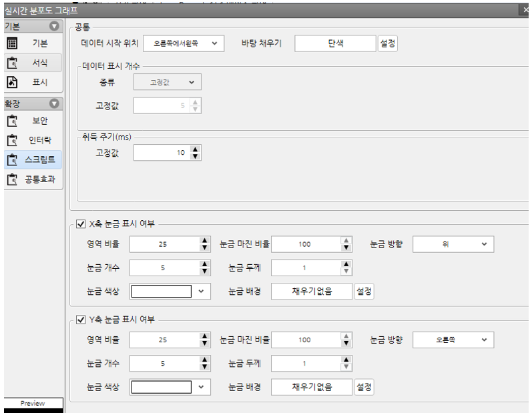Open 종류 고정값 dropdown
The height and width of the screenshot is (417, 532).
click(x=168, y=82)
